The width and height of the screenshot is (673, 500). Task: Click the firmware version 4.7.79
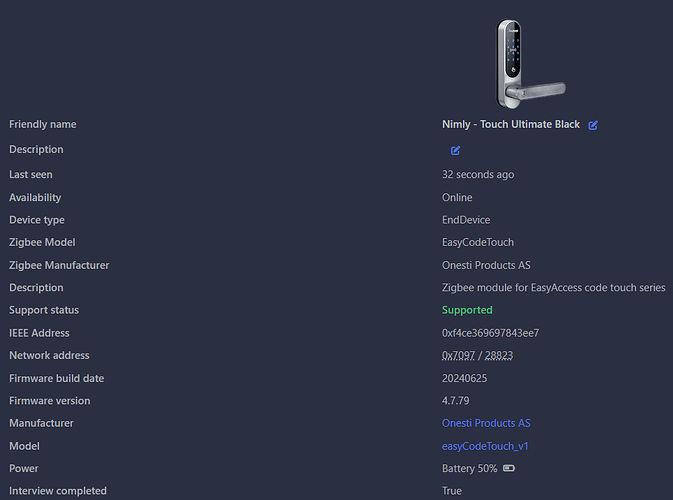coord(462,401)
